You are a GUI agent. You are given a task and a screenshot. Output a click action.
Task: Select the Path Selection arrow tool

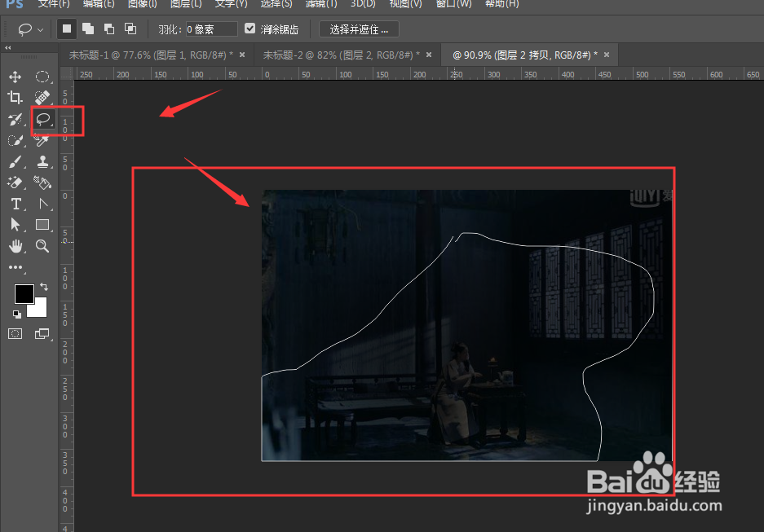(15, 224)
